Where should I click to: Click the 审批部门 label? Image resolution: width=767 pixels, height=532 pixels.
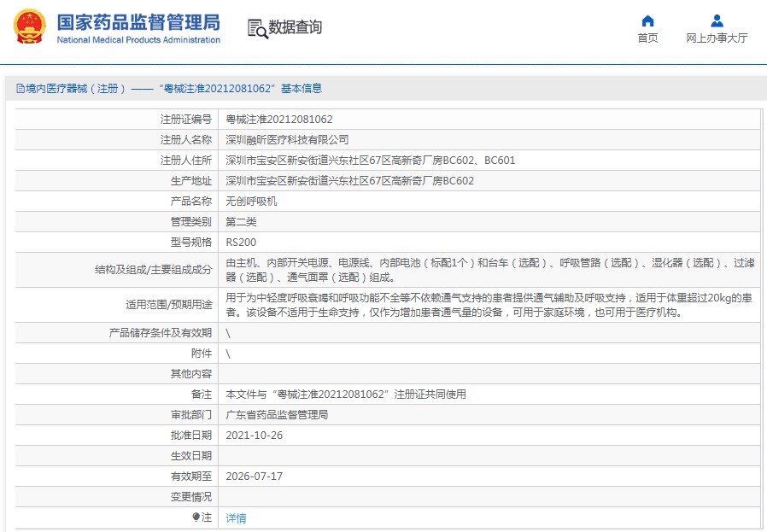[191, 415]
